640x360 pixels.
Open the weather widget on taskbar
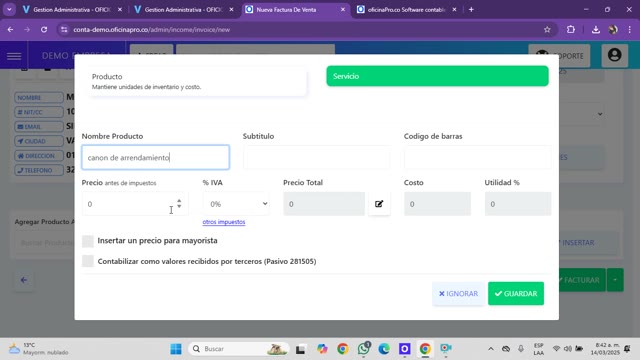pos(39,349)
